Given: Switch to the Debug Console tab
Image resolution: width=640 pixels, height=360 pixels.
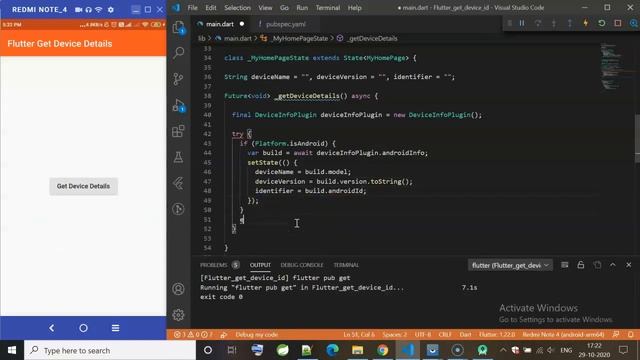Looking at the screenshot, I should [302, 265].
